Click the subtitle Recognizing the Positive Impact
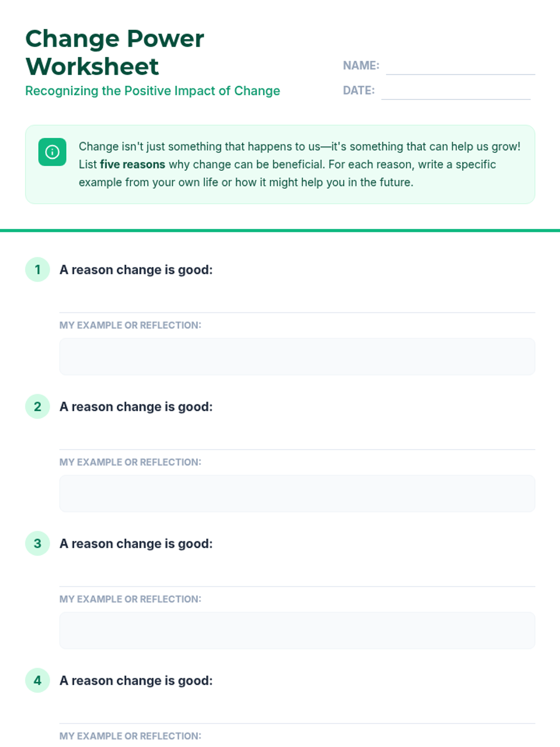Screen dimensions: 560x747 coord(153,91)
